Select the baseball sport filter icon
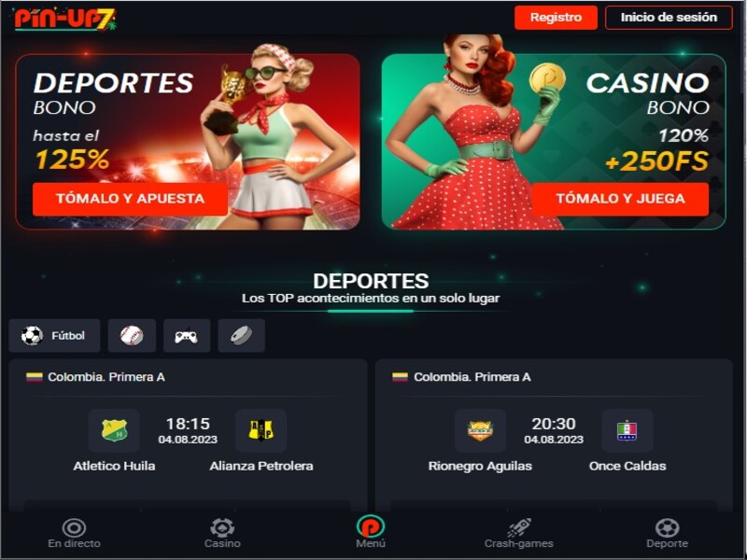Image resolution: width=747 pixels, height=560 pixels. pyautogui.click(x=132, y=336)
